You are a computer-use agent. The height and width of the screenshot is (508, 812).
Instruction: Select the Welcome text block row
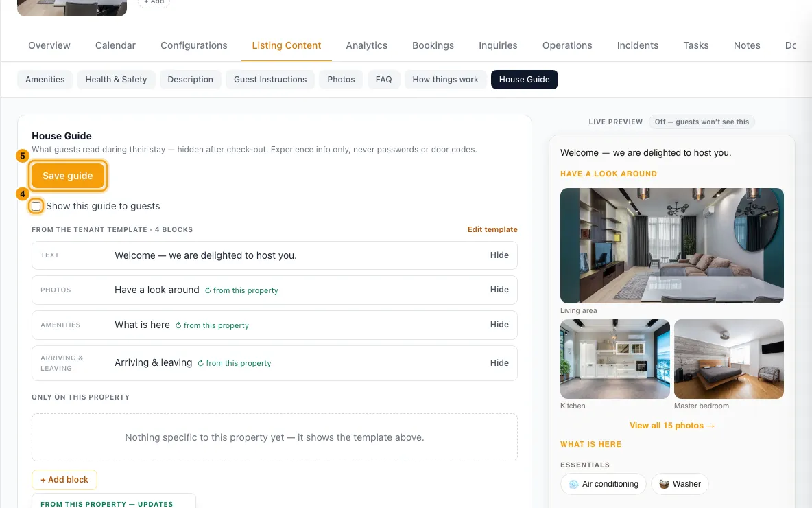274,255
